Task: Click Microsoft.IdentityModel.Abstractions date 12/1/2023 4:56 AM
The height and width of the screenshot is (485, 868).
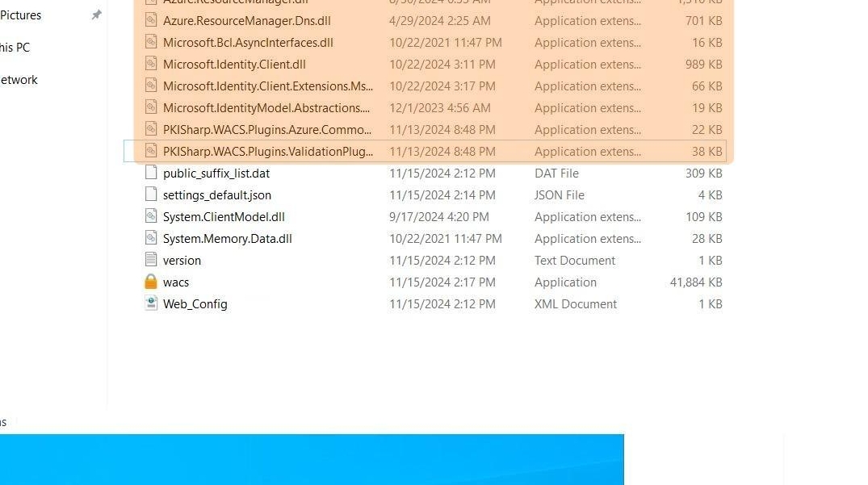Action: [x=440, y=108]
